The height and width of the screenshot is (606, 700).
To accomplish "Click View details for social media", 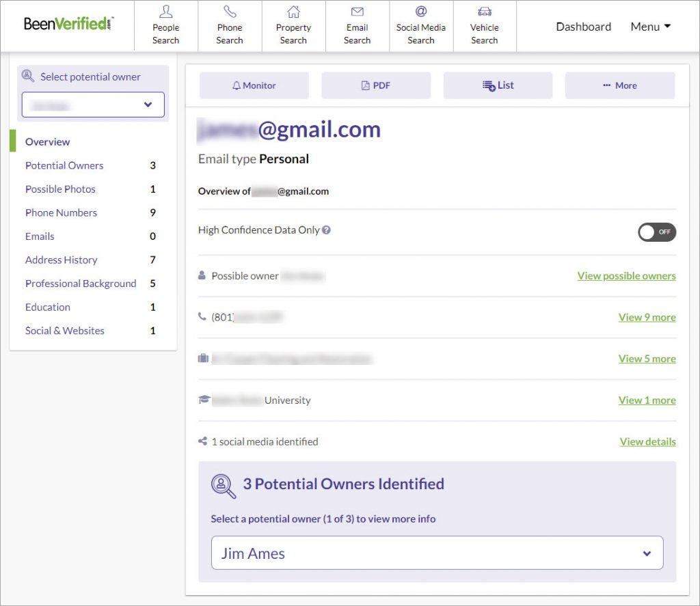I will [647, 442].
